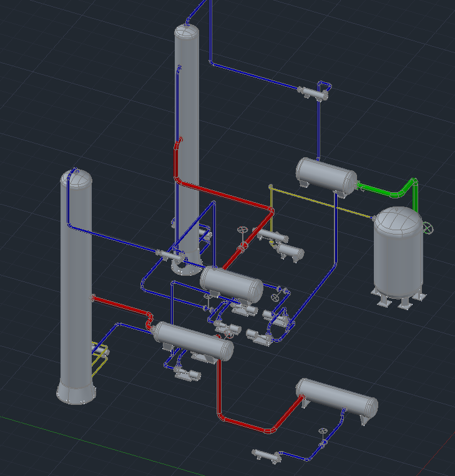Select the small exchanger at the bottom
Image resolution: width=455 pixels, height=476 pixels.
(x=267, y=456)
